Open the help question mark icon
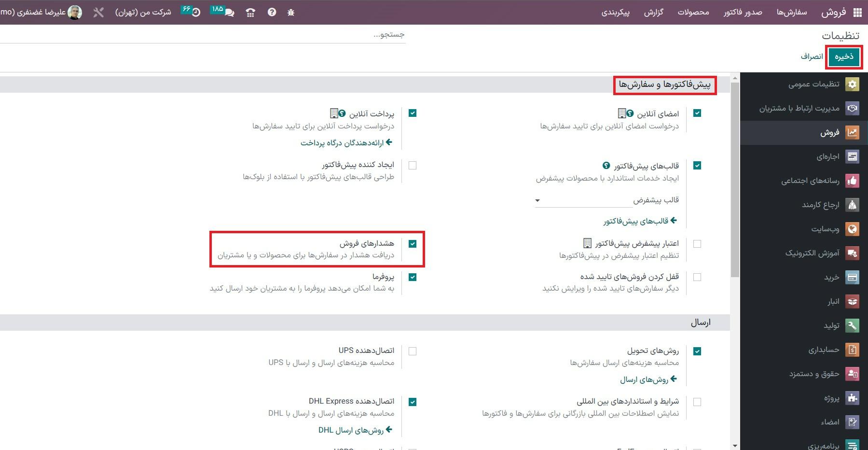This screenshot has height=450, width=868. [272, 13]
